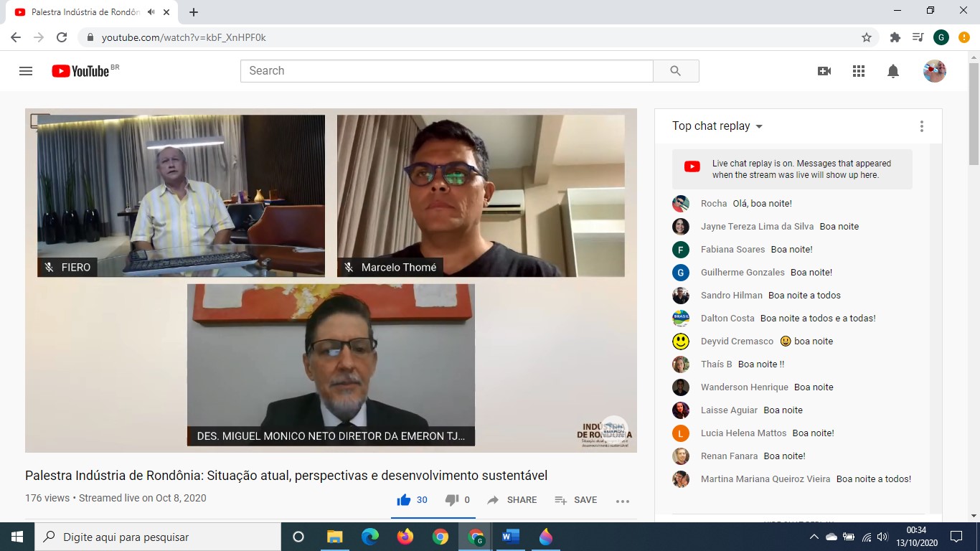Open Microsoft Word from the taskbar
Viewport: 980px width, 551px height.
(511, 537)
